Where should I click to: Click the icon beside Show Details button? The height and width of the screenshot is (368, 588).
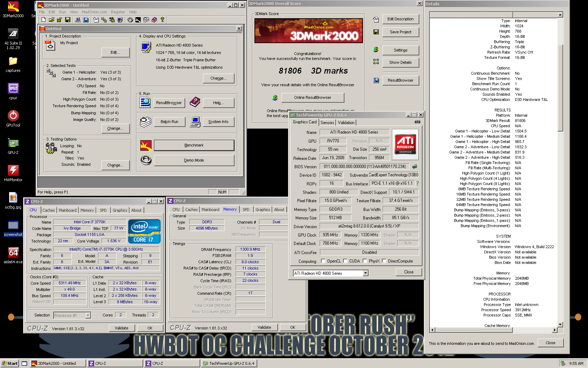pos(376,62)
